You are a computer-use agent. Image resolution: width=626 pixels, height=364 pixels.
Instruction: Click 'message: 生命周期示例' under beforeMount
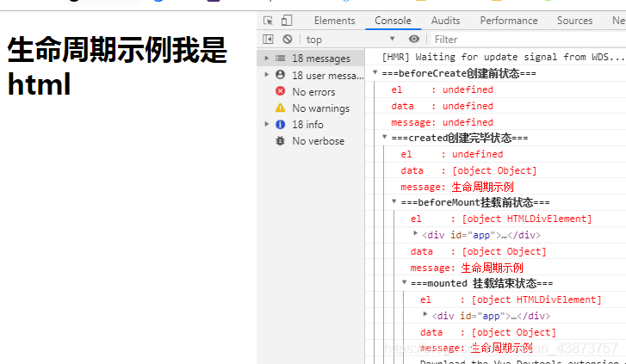[467, 268]
